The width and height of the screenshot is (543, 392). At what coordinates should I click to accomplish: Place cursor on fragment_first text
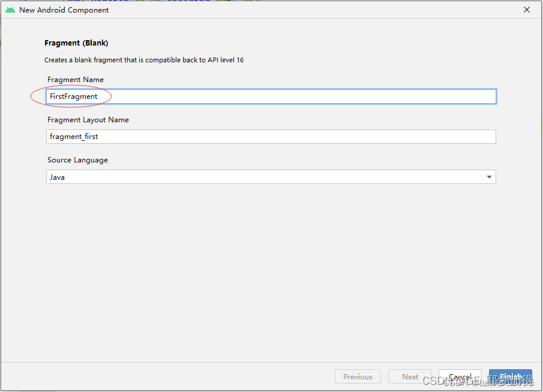pyautogui.click(x=74, y=137)
